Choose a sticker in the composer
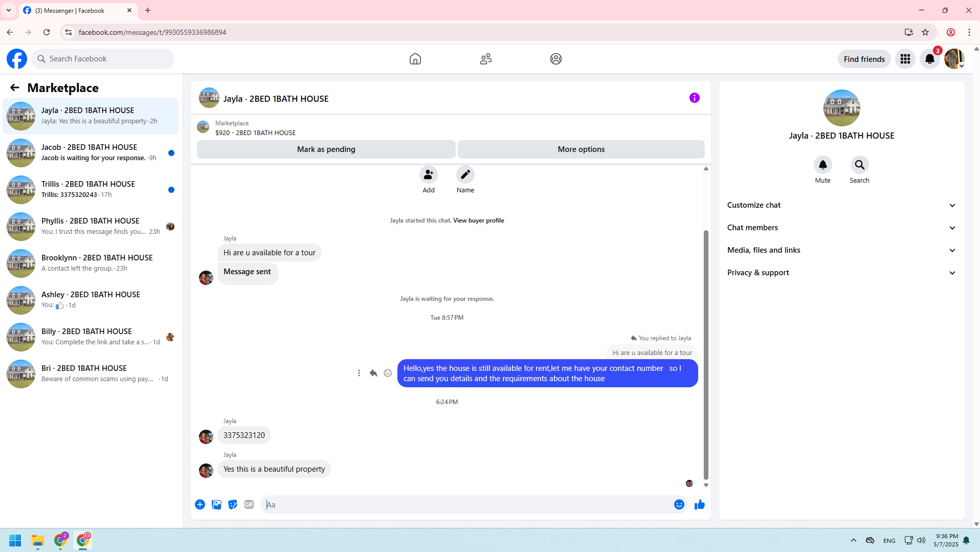Viewport: 980px width, 552px height. tap(233, 504)
